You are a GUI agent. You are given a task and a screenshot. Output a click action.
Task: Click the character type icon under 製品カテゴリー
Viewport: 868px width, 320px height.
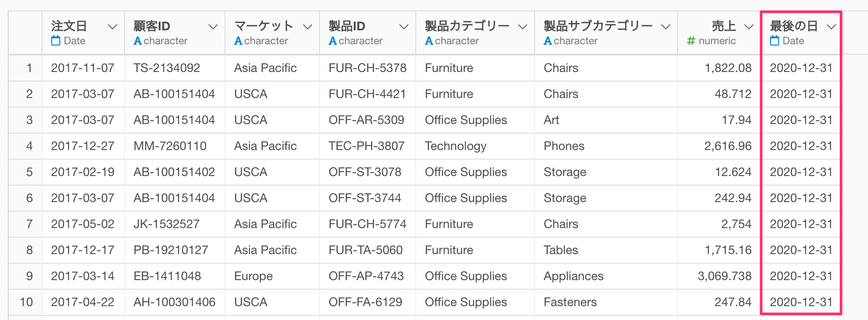(x=429, y=41)
